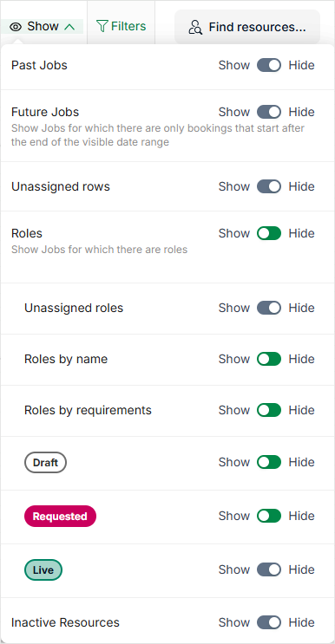Click the person-search icon in Find resources

195,28
